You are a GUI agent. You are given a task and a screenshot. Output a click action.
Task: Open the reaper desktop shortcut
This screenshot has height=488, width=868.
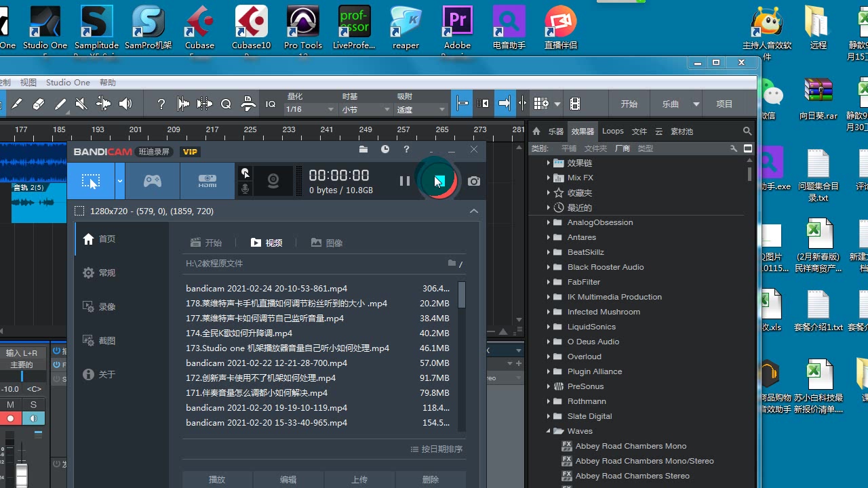pyautogui.click(x=406, y=28)
